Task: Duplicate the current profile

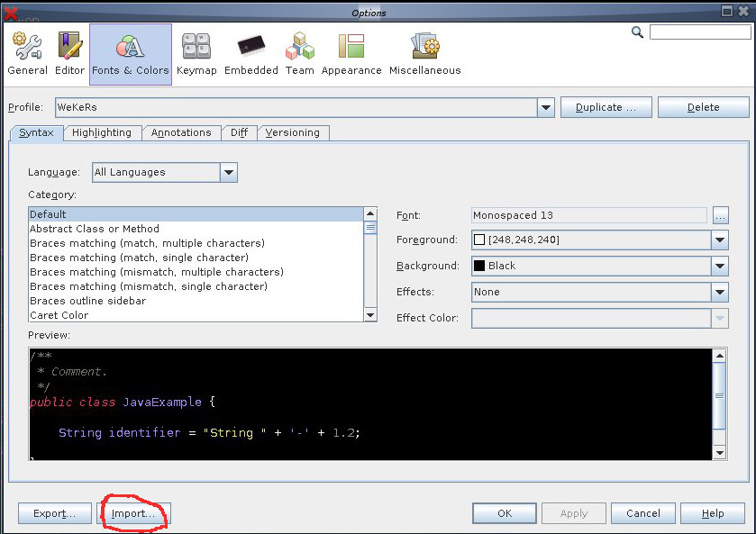Action: click(x=606, y=107)
